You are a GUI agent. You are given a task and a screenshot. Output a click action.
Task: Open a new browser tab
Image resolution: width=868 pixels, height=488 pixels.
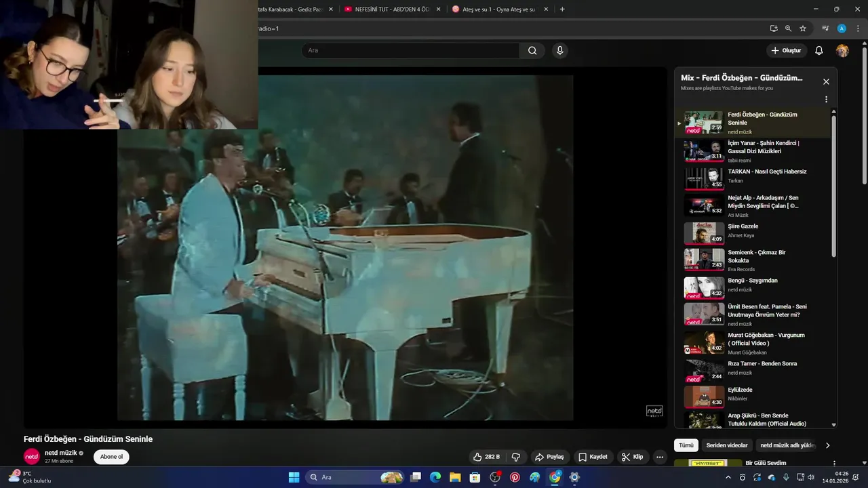[x=561, y=9]
